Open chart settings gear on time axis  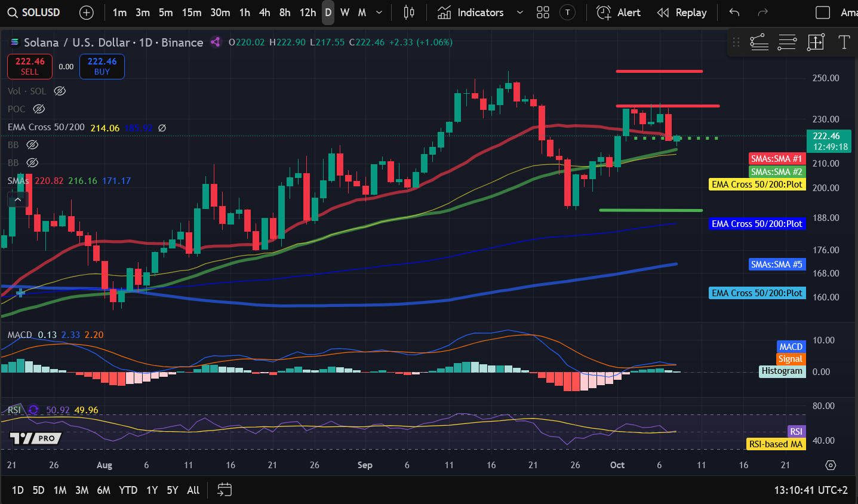pyautogui.click(x=831, y=465)
